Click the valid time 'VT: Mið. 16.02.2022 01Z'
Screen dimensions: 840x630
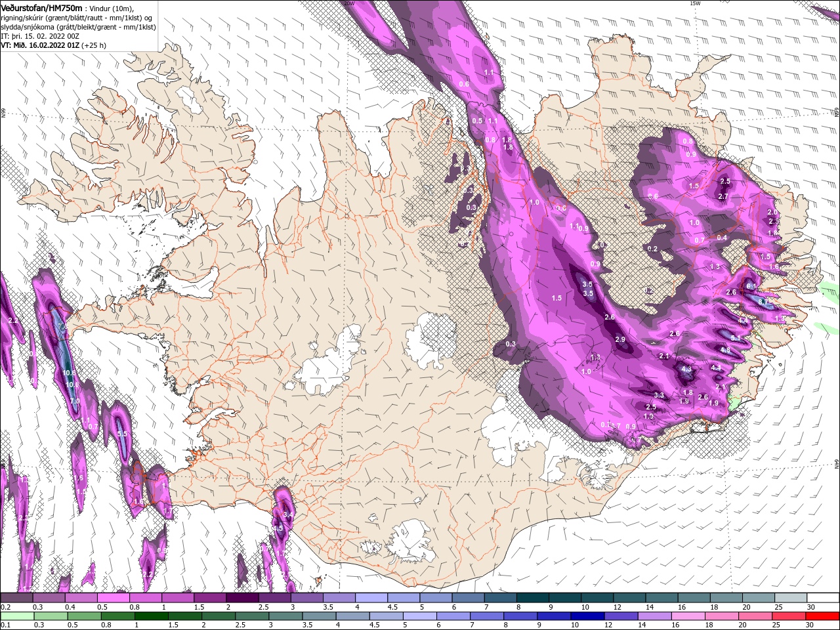pyautogui.click(x=40, y=45)
